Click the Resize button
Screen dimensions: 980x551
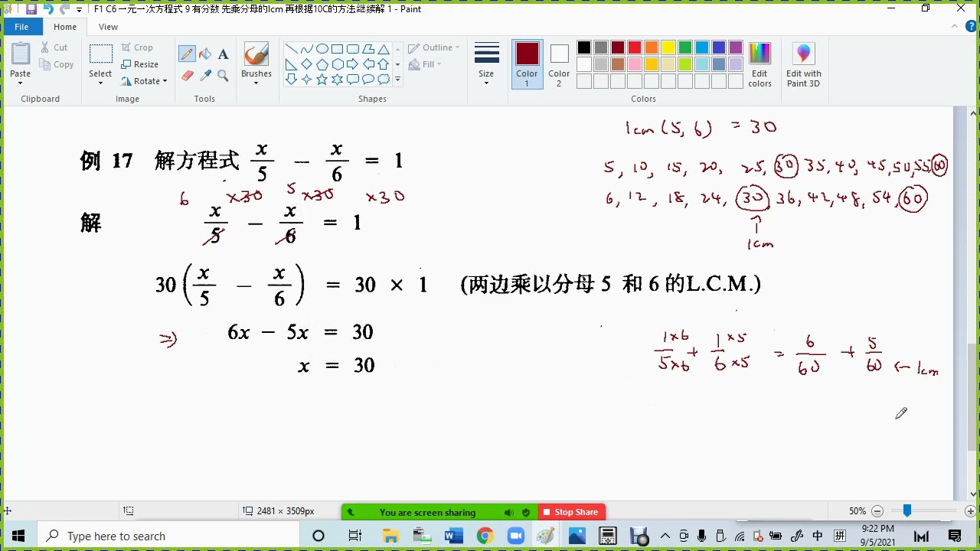139,64
